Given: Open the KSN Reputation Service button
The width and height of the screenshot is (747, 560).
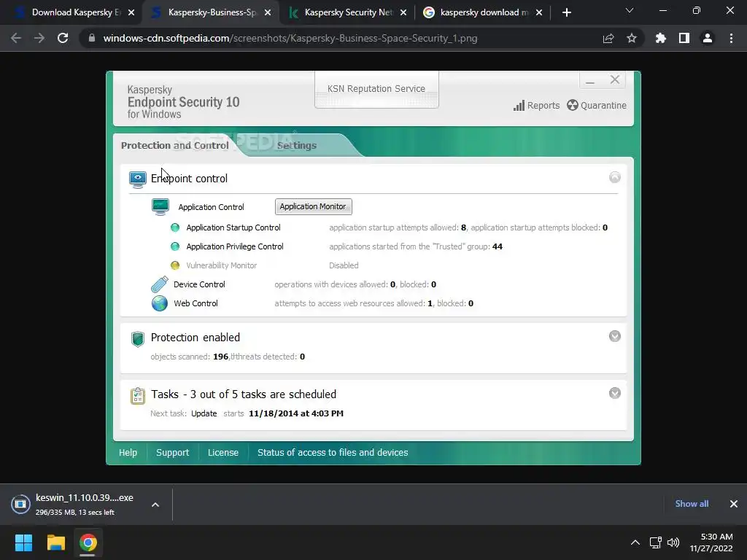Looking at the screenshot, I should (376, 89).
